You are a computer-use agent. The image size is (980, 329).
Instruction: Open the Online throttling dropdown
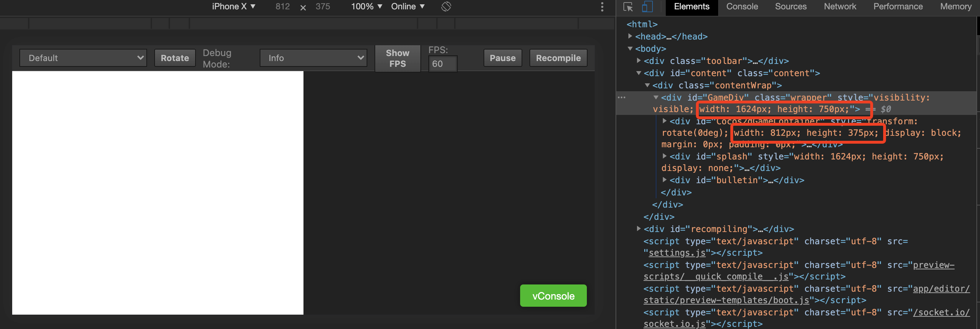pyautogui.click(x=408, y=6)
